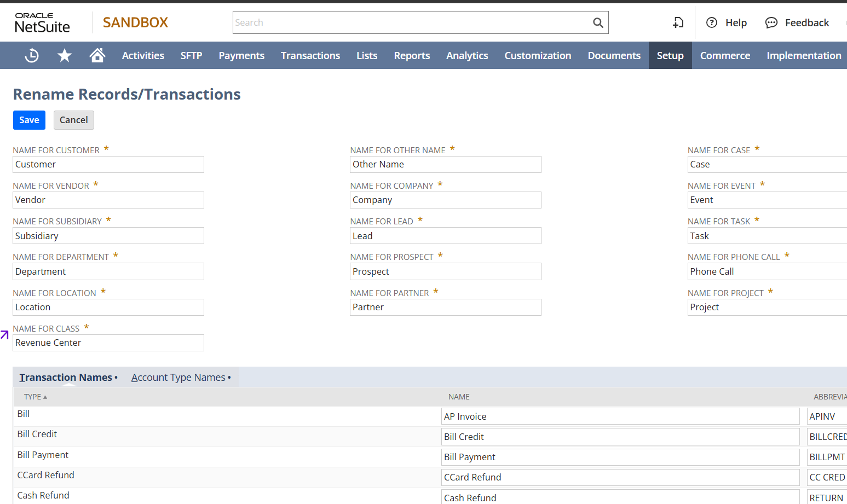Open the Transactions menu
Image resolution: width=847 pixels, height=504 pixels.
click(310, 55)
